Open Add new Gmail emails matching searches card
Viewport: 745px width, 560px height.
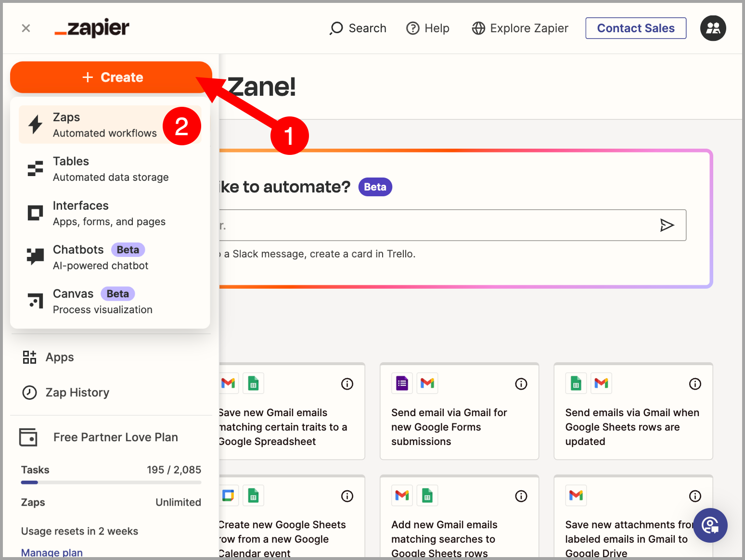(460, 517)
